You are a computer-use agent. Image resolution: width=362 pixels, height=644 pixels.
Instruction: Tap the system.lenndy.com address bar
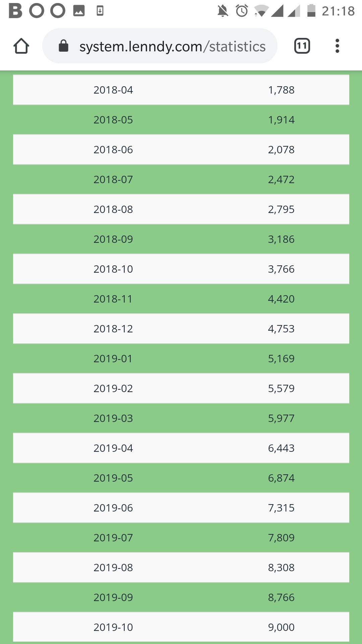pyautogui.click(x=172, y=46)
